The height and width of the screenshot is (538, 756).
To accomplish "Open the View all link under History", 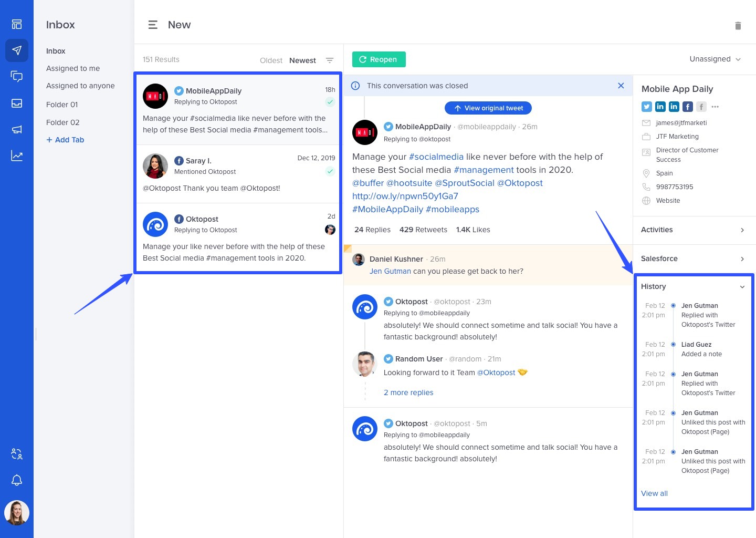I will 654,493.
